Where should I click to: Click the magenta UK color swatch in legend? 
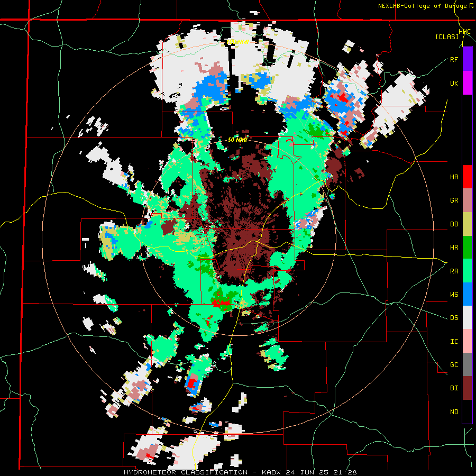467,83
